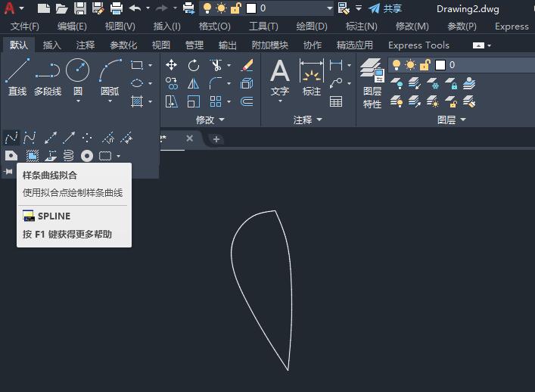
Task: Open the 文件(F) menu
Action: (24, 26)
